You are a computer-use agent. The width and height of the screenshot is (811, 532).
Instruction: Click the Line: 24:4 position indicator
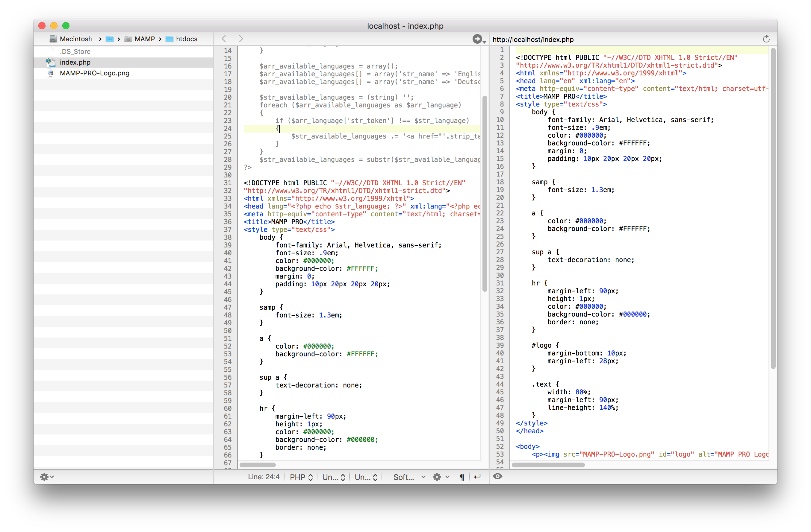coord(264,477)
